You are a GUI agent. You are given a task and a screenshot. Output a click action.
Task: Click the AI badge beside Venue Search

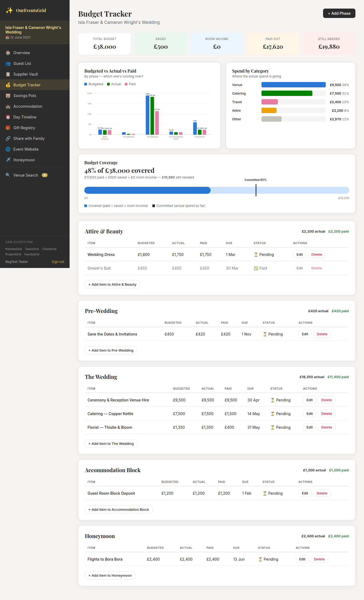45,175
